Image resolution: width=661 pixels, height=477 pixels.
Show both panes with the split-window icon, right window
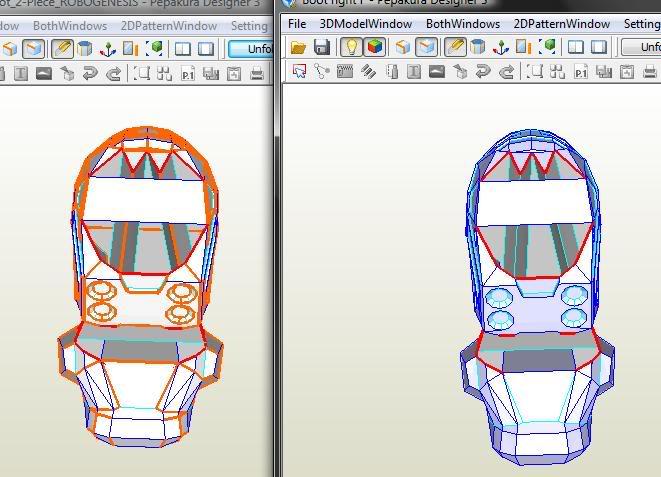pyautogui.click(x=576, y=47)
